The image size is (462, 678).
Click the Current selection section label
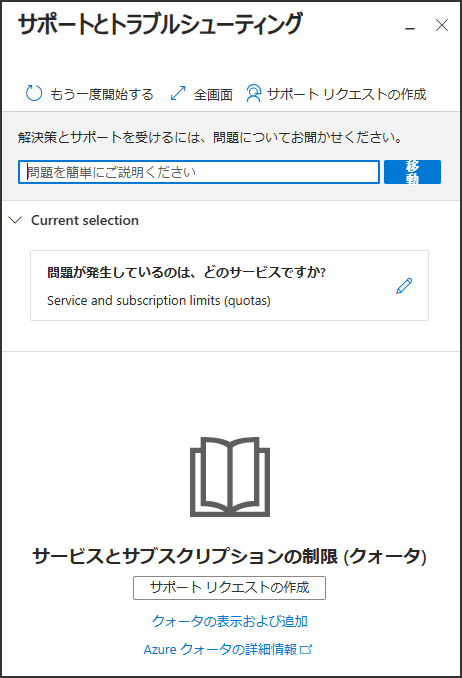(x=85, y=221)
